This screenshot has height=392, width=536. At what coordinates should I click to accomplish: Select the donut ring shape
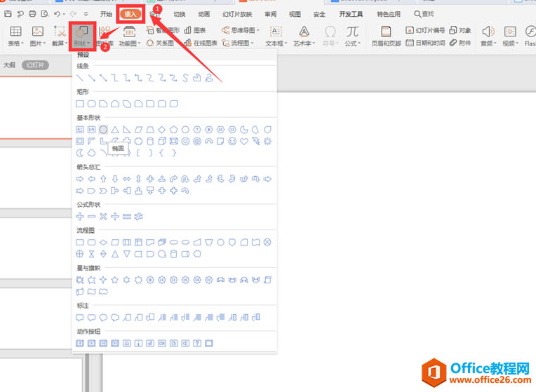point(185,141)
